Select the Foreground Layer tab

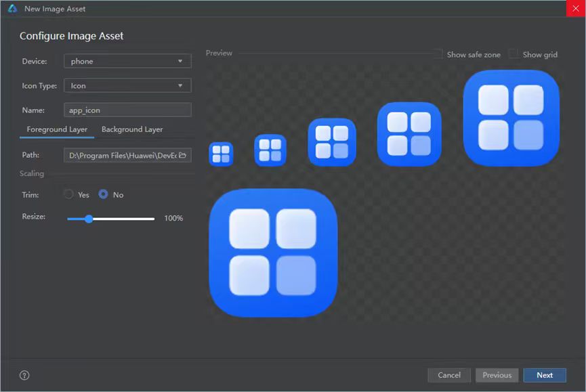click(57, 129)
